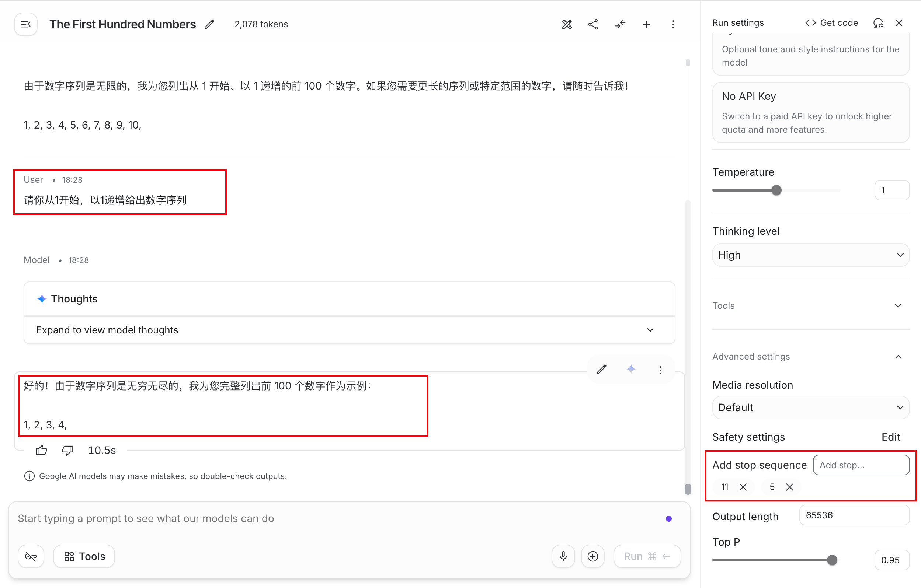The width and height of the screenshot is (921, 588).
Task: Click the No API Key card
Action: click(x=810, y=112)
